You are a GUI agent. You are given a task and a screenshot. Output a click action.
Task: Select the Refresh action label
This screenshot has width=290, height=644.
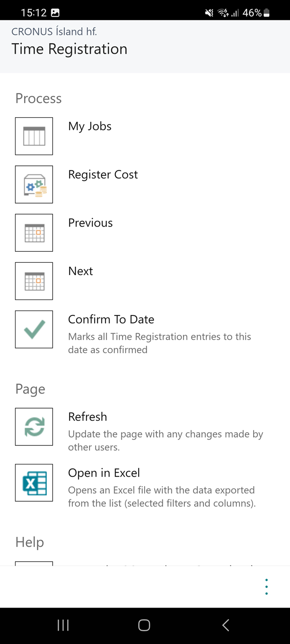click(x=88, y=417)
